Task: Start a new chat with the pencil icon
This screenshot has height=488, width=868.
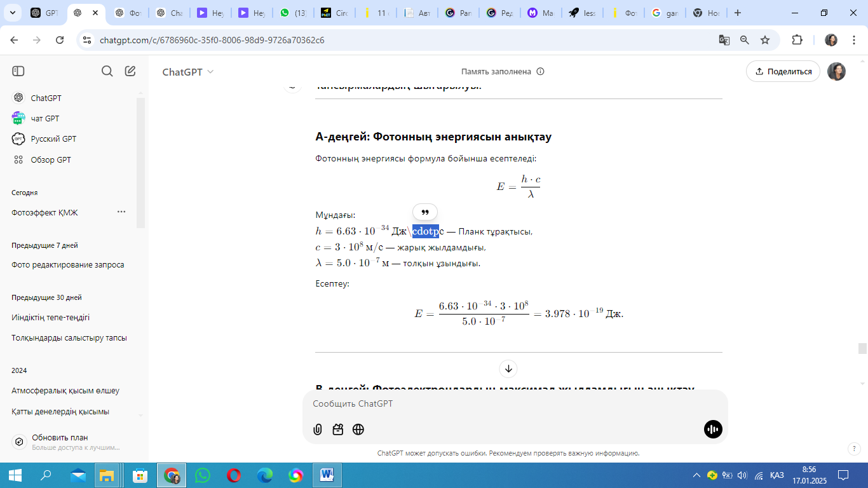Action: coord(130,71)
